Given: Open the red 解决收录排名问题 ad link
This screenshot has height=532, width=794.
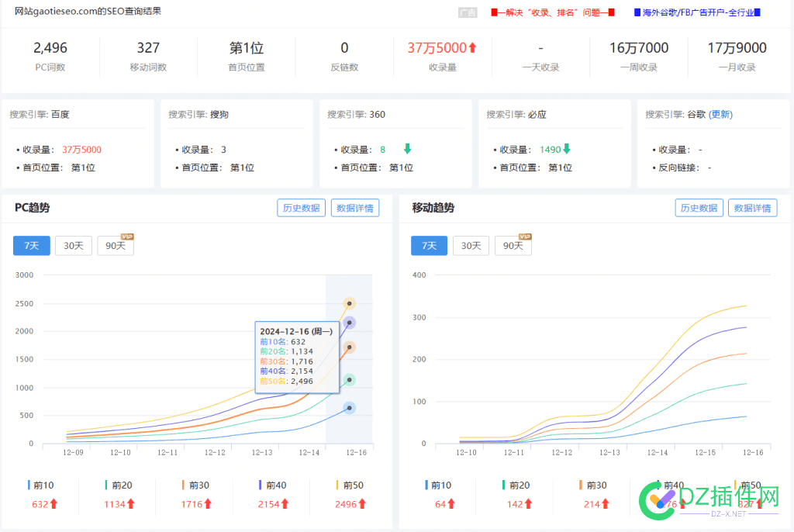Looking at the screenshot, I should click(552, 12).
